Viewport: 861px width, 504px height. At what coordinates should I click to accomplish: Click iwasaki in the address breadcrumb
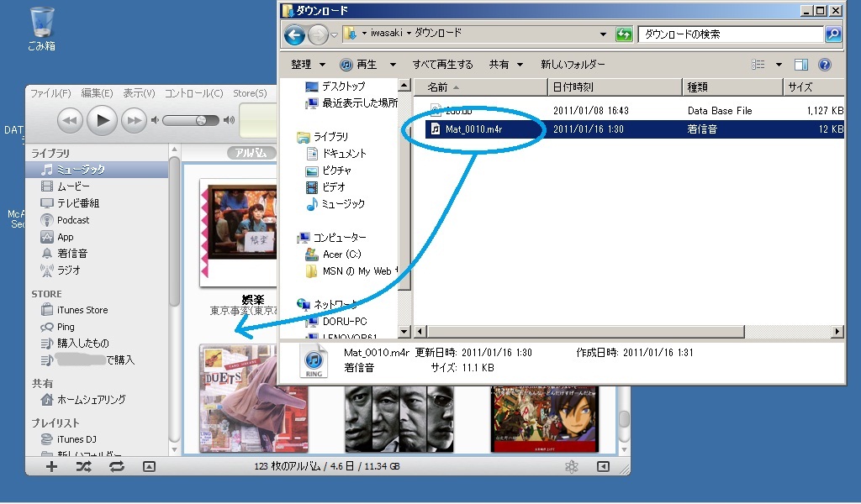pyautogui.click(x=386, y=33)
